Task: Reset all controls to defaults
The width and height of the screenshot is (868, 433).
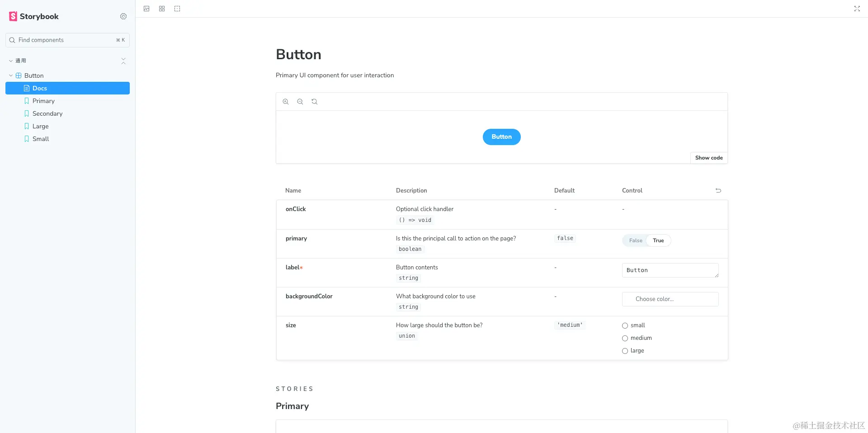Action: pos(718,191)
